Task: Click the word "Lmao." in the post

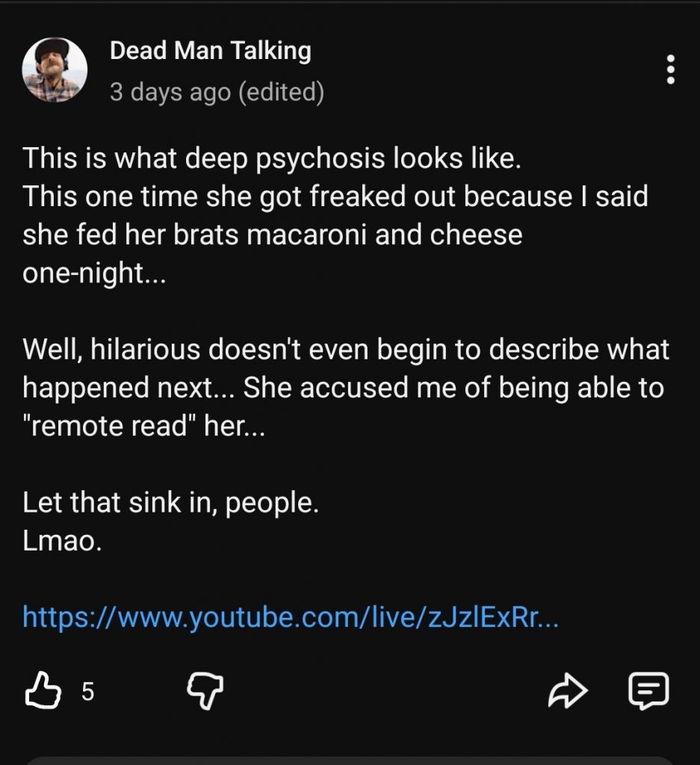Action: (62, 540)
